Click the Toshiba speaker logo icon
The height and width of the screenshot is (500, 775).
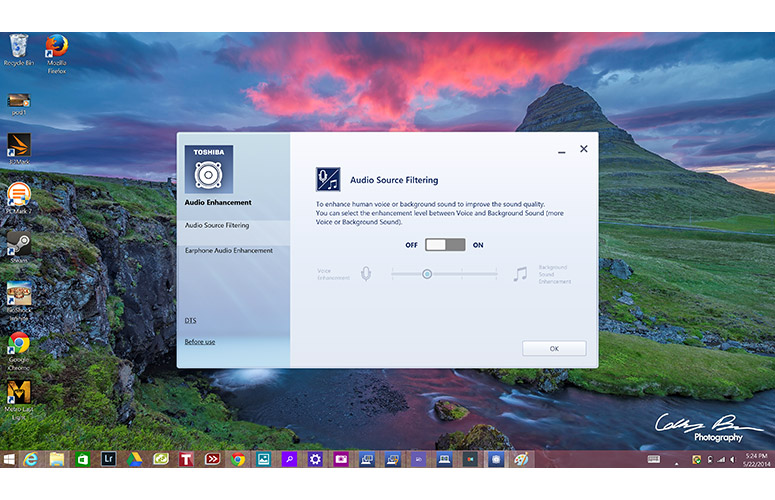[x=209, y=169]
